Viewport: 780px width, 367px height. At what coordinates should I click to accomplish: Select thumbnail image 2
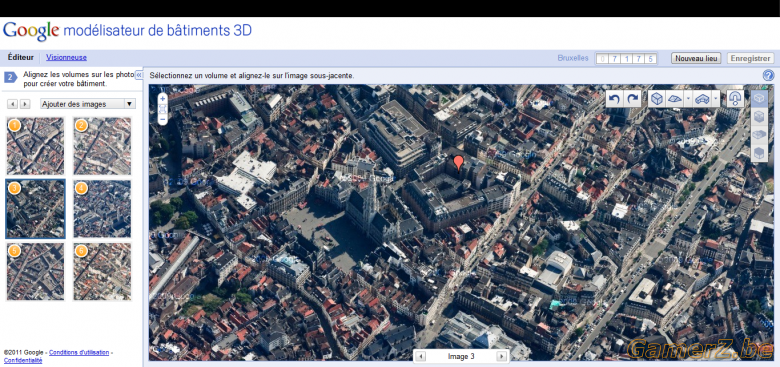tap(102, 146)
